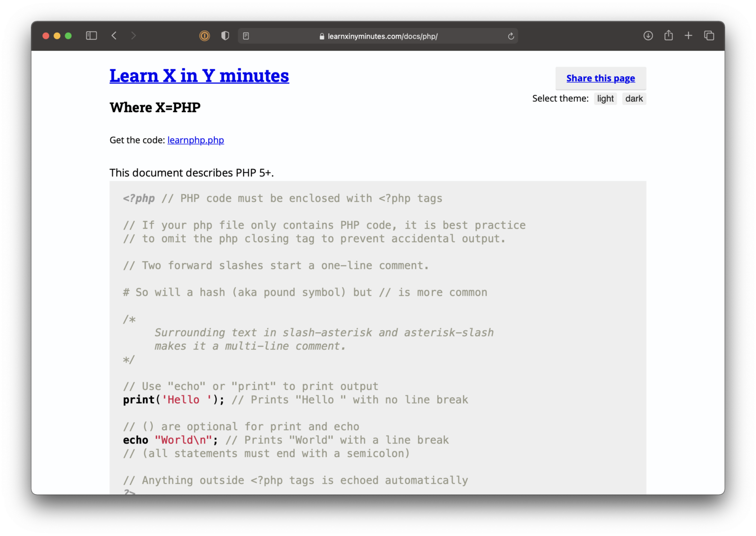Open the learnphp.php code link
The image size is (756, 536).
point(195,140)
